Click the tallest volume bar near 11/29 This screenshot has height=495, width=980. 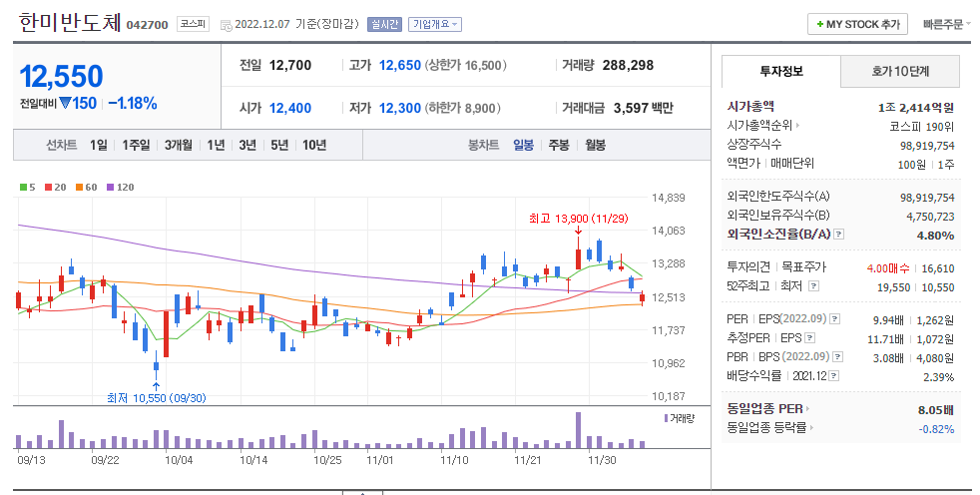click(578, 430)
